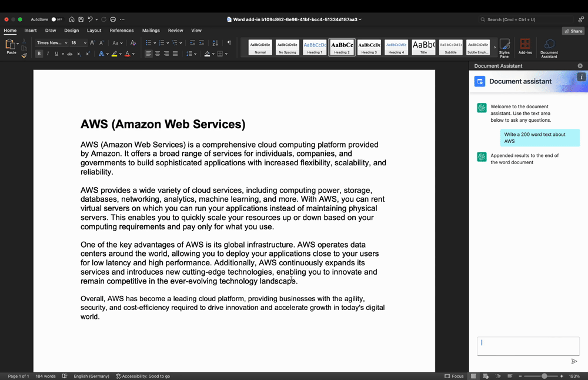This screenshot has width=588, height=380.
Task: Open the Change Case Aa dropdown
Action: tap(118, 43)
